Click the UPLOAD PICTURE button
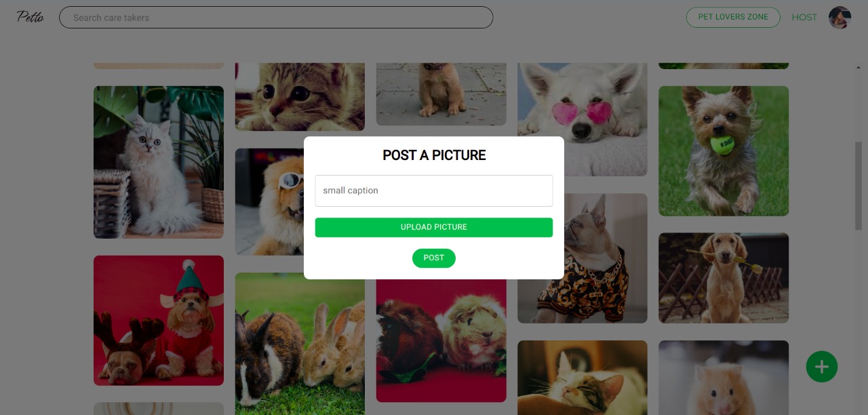Viewport: 868px width, 415px height. 434,227
